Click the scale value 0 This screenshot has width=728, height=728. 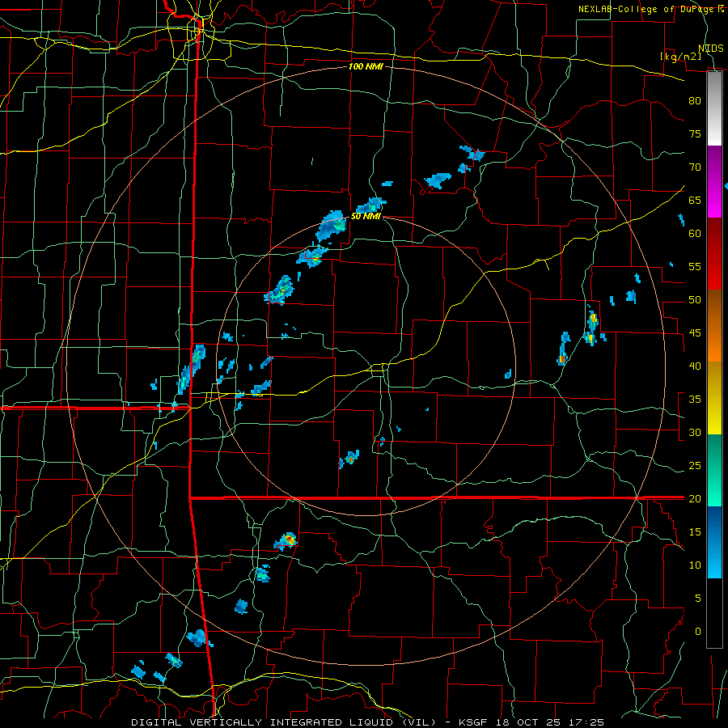coord(698,632)
